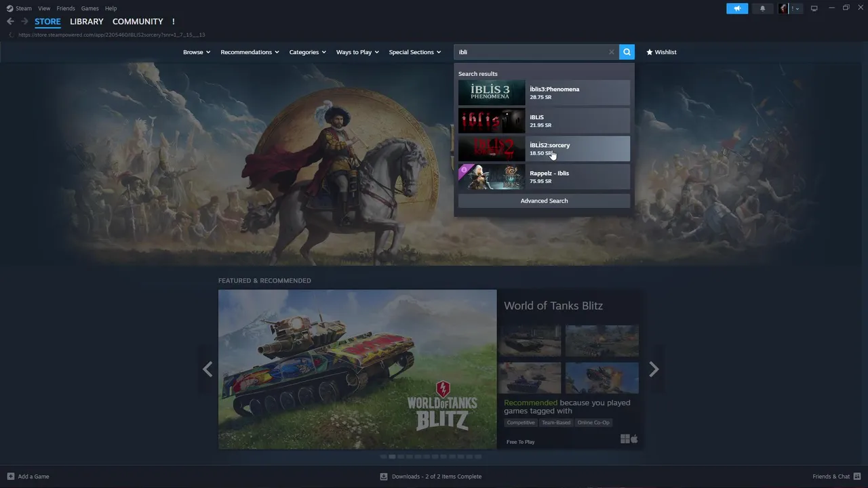
Task: Click the Online Co-Op tag
Action: 593,422
